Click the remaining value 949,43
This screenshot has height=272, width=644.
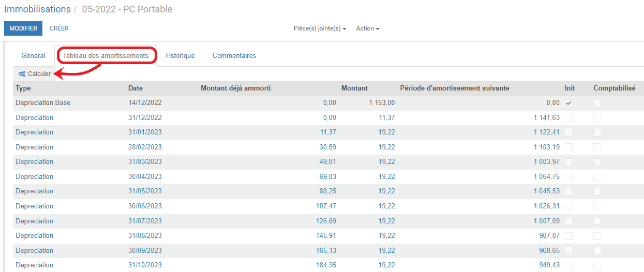549,265
